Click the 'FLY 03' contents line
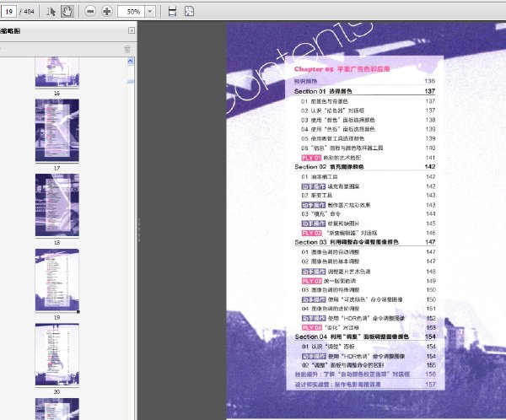506x420 pixels. tap(368, 281)
